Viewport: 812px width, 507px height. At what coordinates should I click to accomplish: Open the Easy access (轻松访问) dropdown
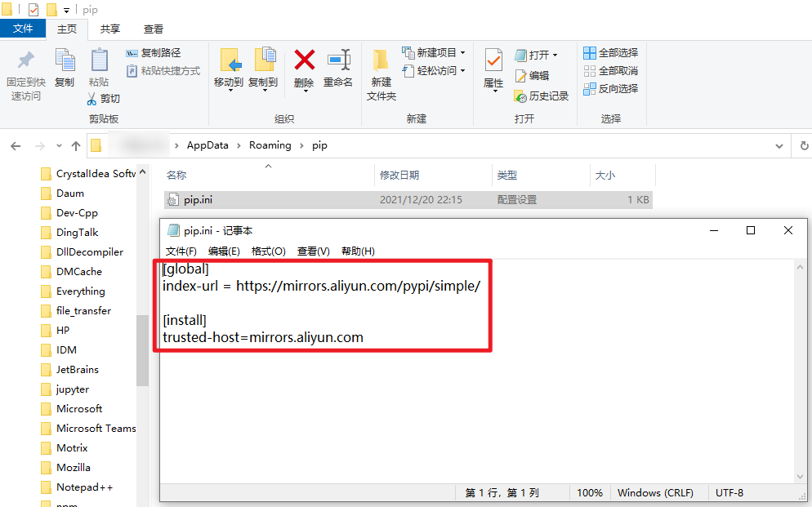point(434,71)
